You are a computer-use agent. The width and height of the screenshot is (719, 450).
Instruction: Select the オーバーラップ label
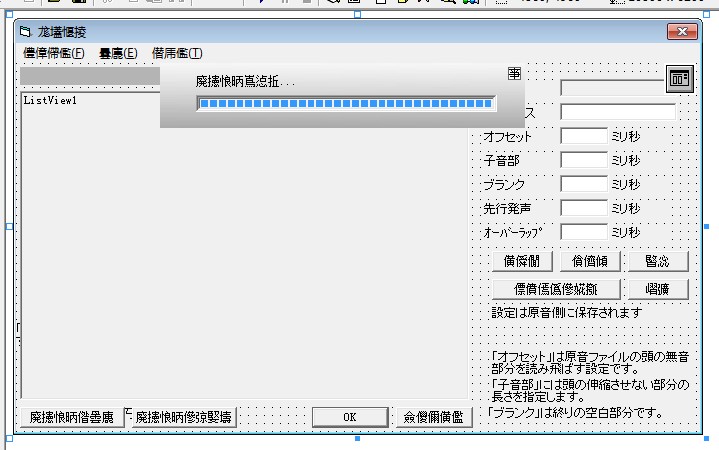tap(513, 233)
